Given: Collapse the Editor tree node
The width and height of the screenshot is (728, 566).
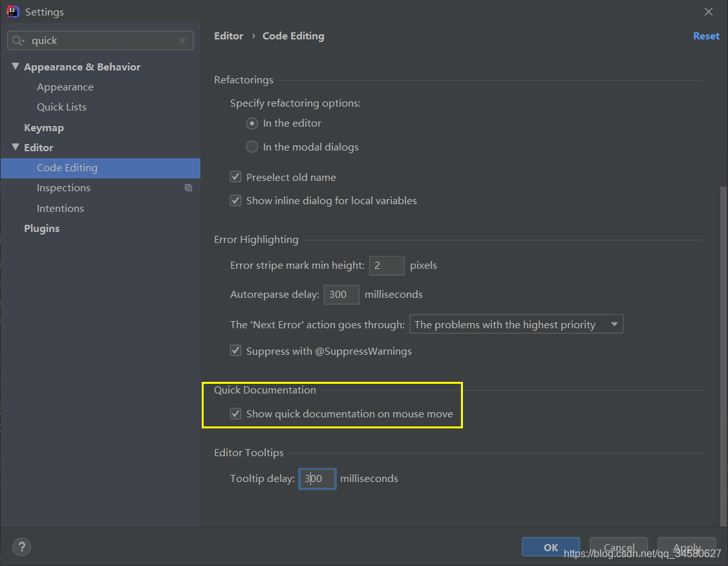Looking at the screenshot, I should [x=16, y=147].
